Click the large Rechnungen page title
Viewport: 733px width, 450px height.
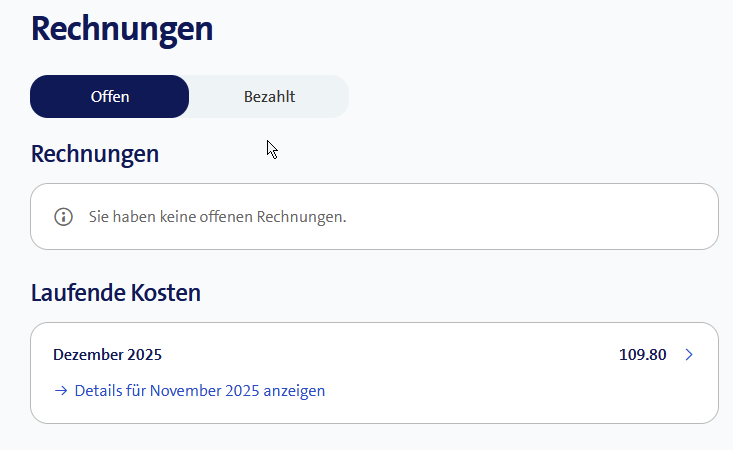click(x=122, y=28)
